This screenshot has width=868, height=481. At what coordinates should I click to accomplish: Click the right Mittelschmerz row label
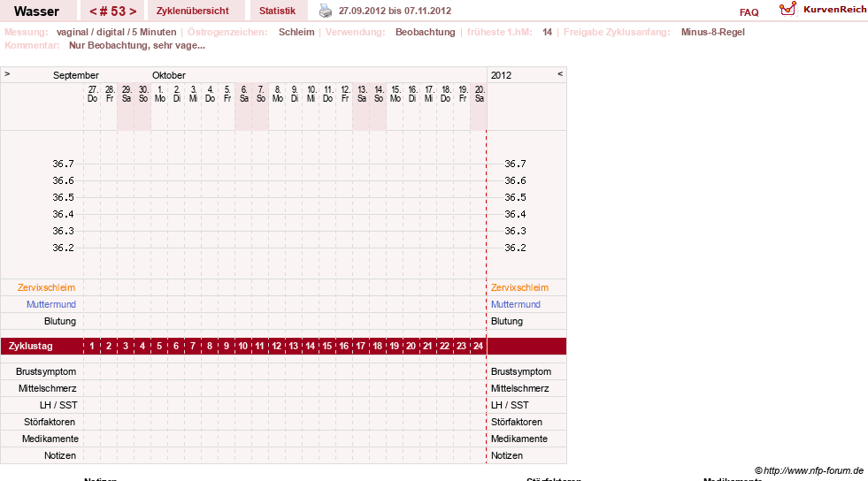tap(519, 388)
